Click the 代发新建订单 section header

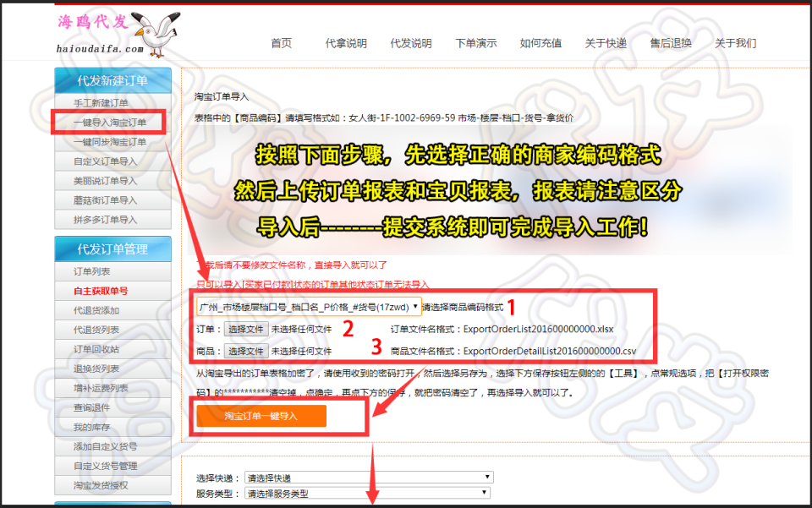112,81
